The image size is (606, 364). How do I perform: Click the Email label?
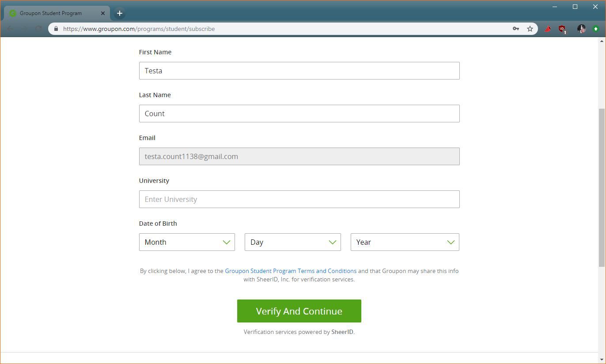(147, 138)
